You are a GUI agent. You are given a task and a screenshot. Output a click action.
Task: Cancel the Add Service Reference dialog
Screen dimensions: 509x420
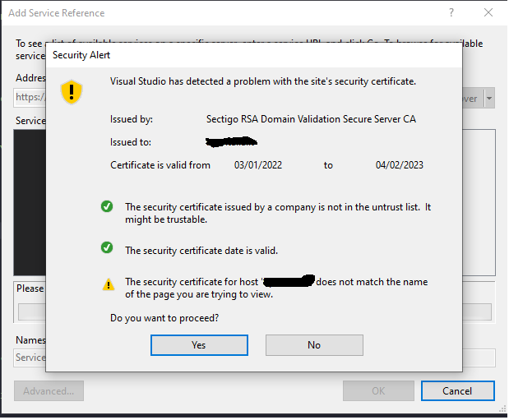(458, 390)
